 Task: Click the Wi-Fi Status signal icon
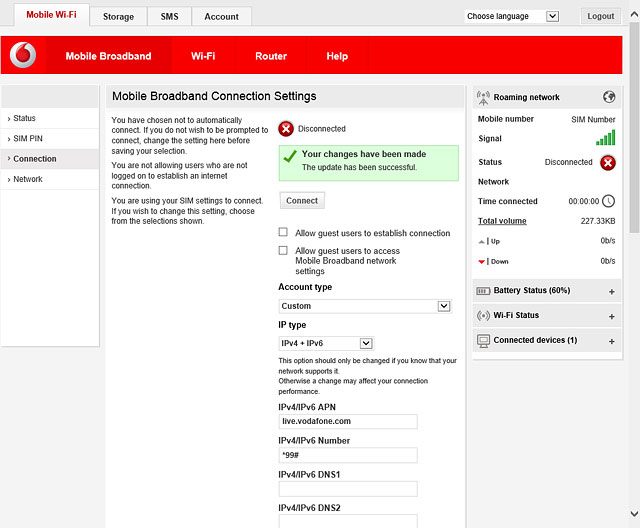click(x=483, y=315)
